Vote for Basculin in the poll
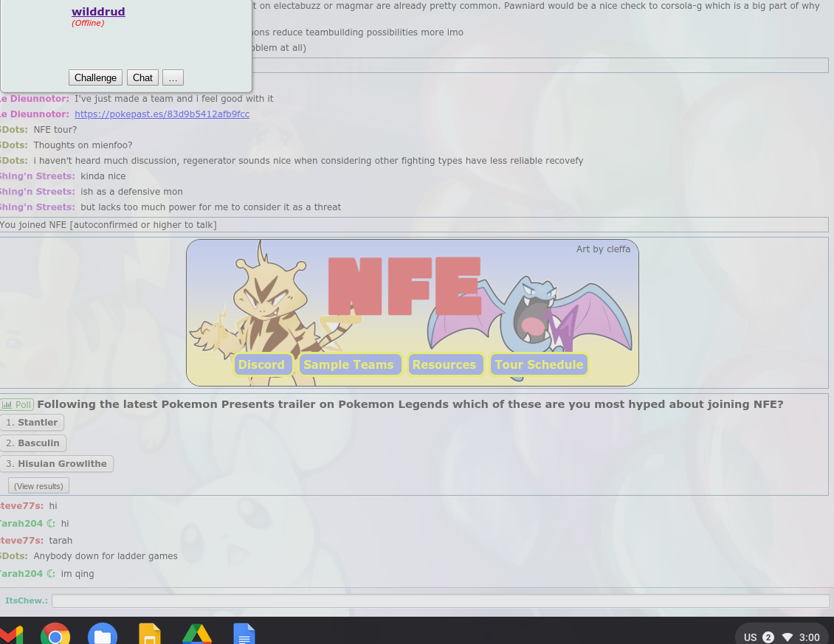834x644 pixels. (33, 443)
